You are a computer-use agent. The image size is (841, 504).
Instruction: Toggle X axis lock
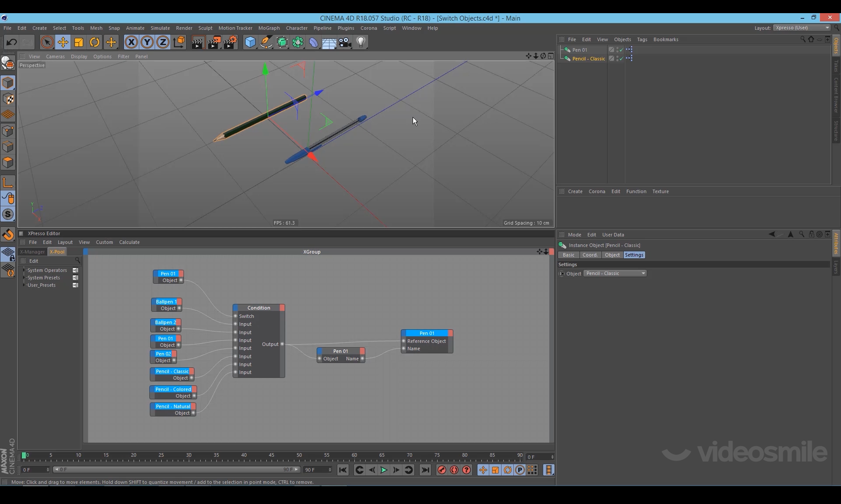131,42
